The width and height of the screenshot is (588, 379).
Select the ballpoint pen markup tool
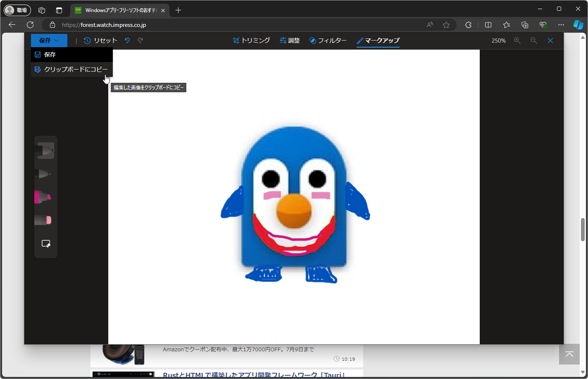pos(45,151)
